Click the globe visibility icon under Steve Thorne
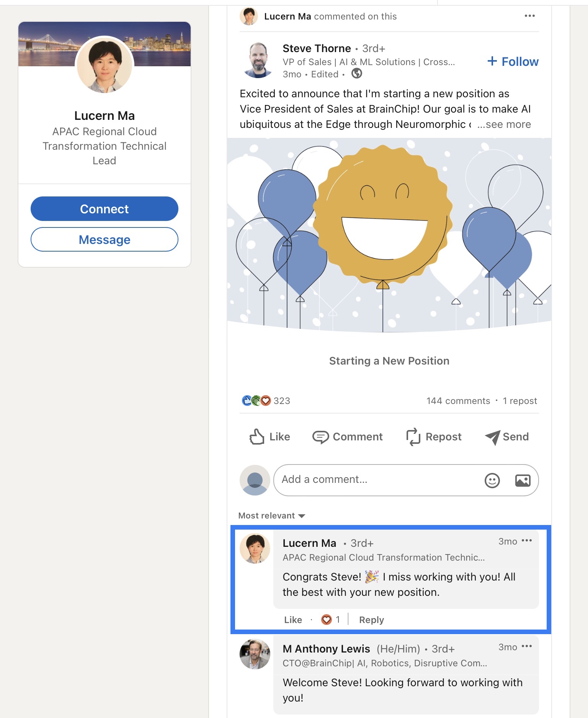The width and height of the screenshot is (588, 718). 357,73
